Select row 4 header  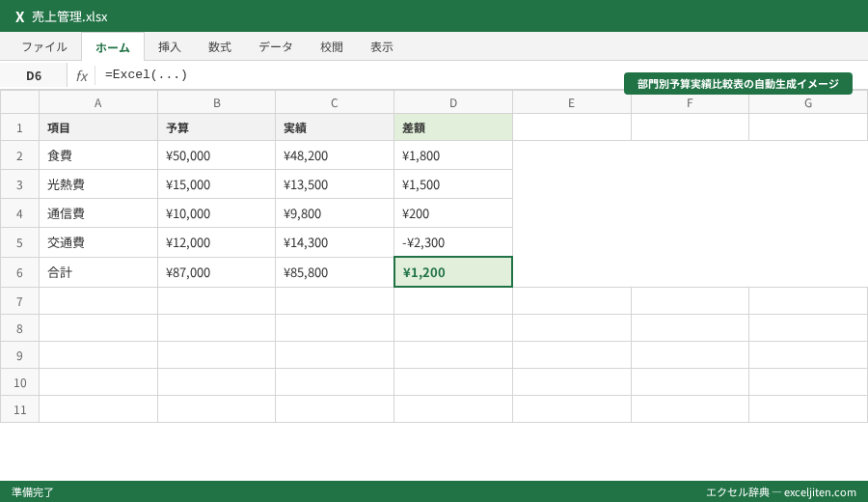(20, 212)
